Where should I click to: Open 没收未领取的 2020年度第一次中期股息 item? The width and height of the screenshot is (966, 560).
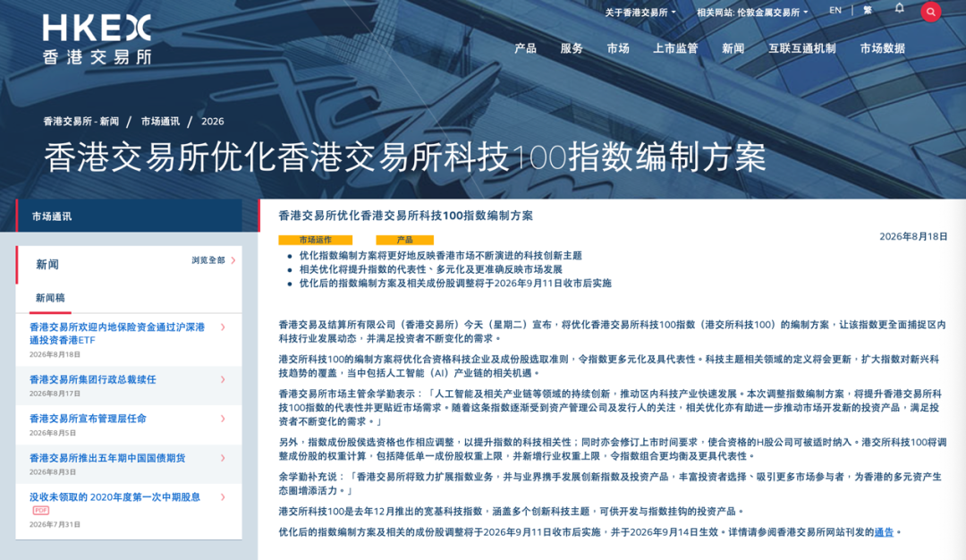[115, 497]
